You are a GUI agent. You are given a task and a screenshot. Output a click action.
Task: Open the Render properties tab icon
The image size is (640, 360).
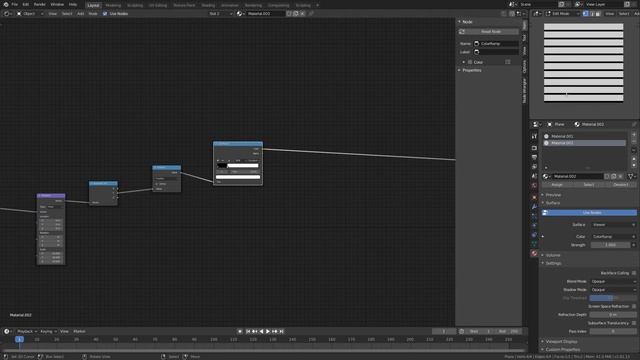click(534, 148)
